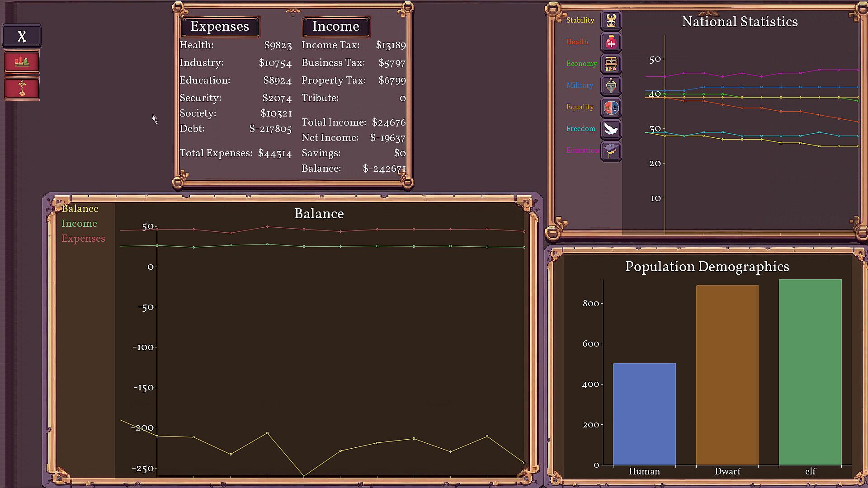
Task: Toggle the Equality shield icon
Action: (x=611, y=108)
